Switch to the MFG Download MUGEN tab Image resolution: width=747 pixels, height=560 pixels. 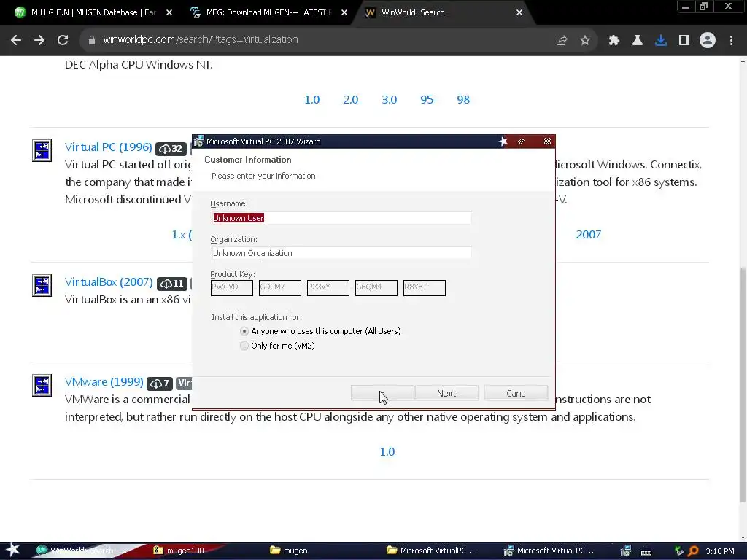[x=267, y=12]
